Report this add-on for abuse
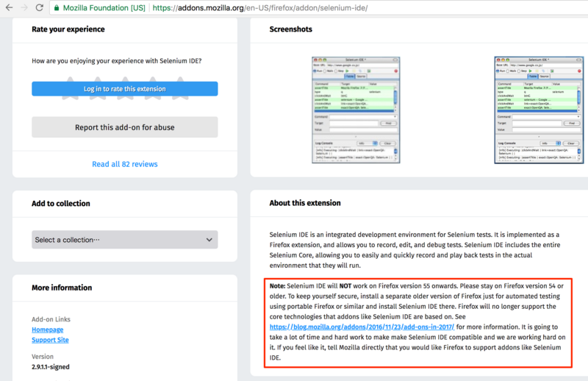 124,127
